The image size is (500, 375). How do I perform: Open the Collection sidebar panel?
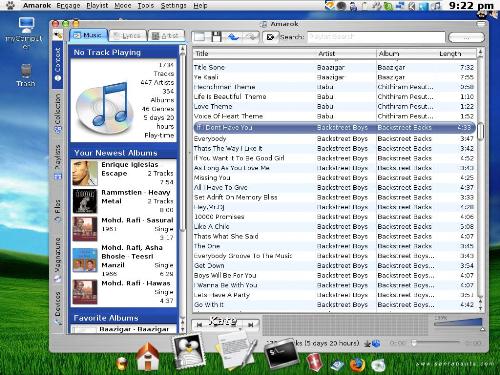[x=58, y=113]
